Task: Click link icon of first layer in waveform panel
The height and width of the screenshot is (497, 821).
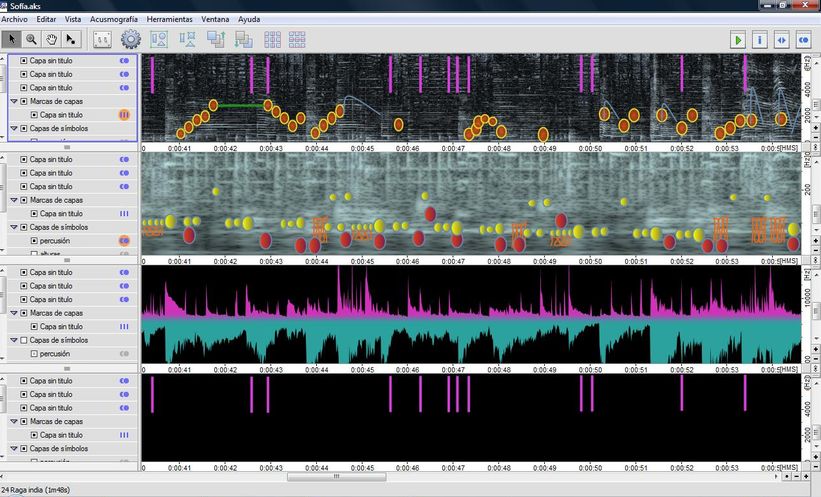Action: click(x=124, y=272)
